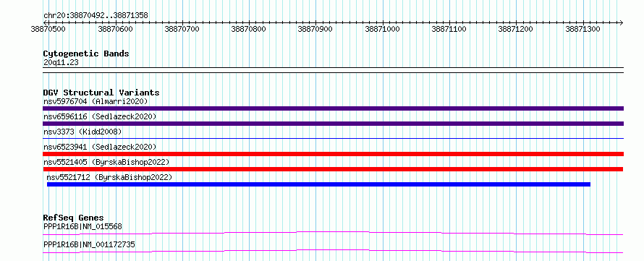Open gene PPP1R16B|NM_001172735 label
Screen dimensions: 644x261
click(x=89, y=245)
